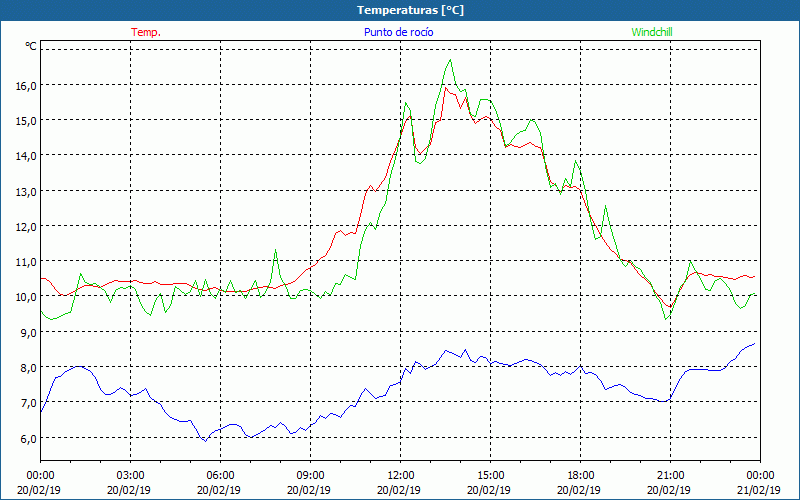Viewport: 800px width, 500px height.
Task: Click the red temperature peak near 13:30
Action: click(x=445, y=88)
